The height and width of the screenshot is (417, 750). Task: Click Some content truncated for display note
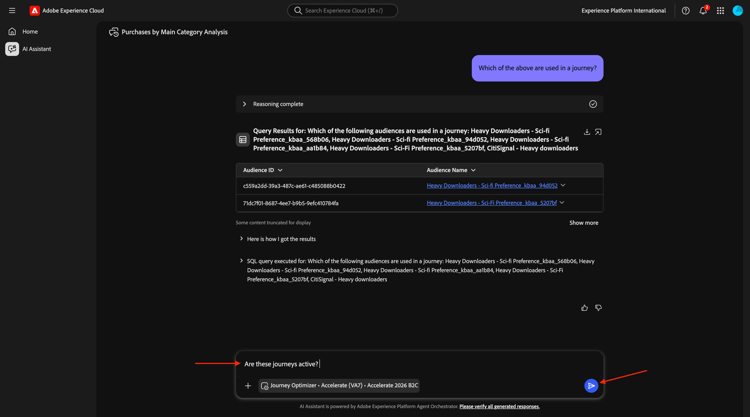pos(273,223)
